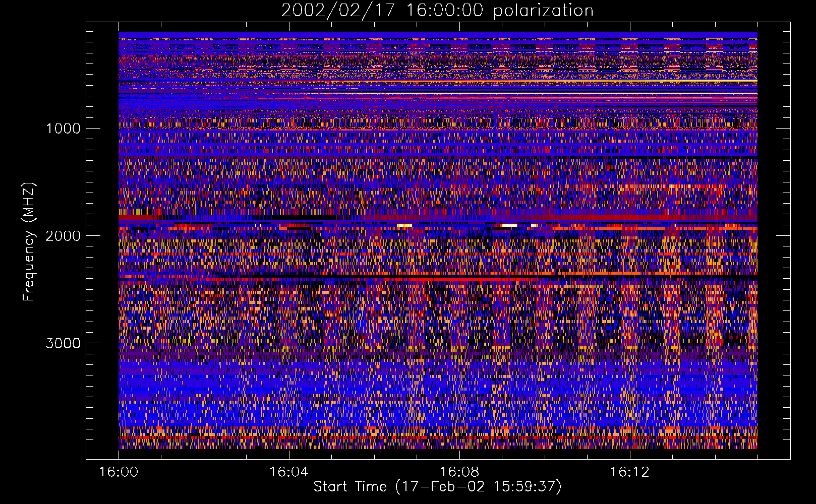Click the 3000 frequency tick label

pos(63,343)
